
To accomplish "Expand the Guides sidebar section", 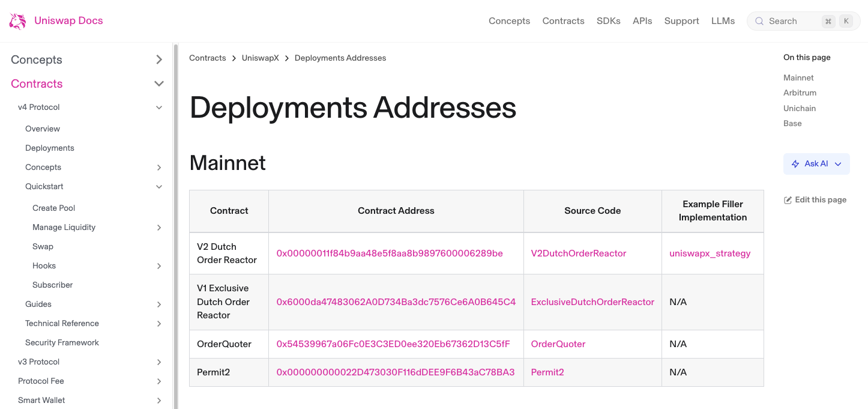I will (159, 304).
